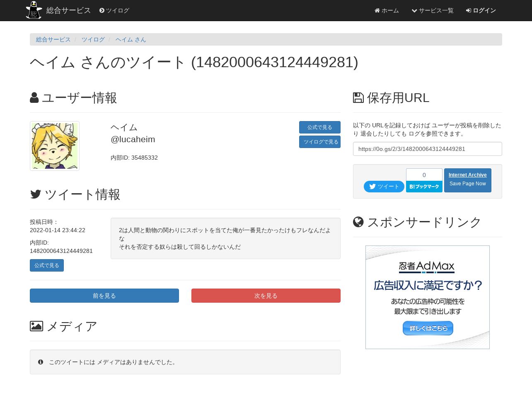Image resolution: width=532 pixels, height=420 pixels.
Task: Click the posting date 2022-01-14 23:44:22
Action: click(x=58, y=230)
